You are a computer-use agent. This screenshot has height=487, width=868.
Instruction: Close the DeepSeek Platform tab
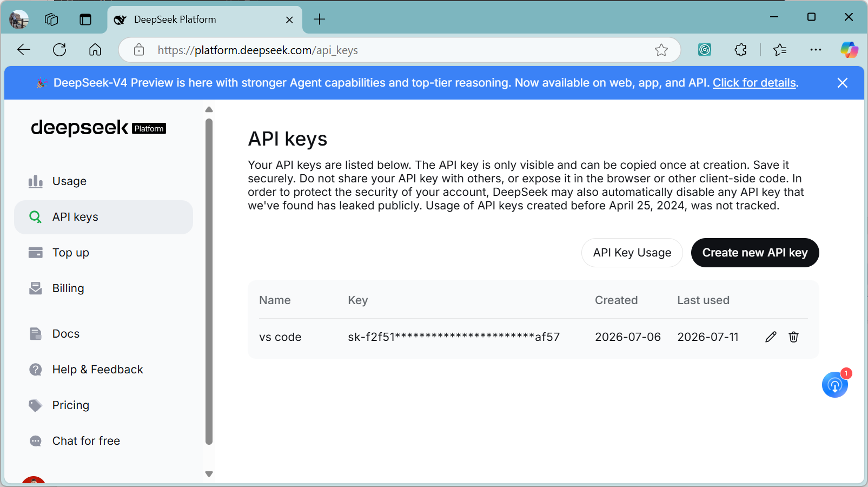click(289, 19)
